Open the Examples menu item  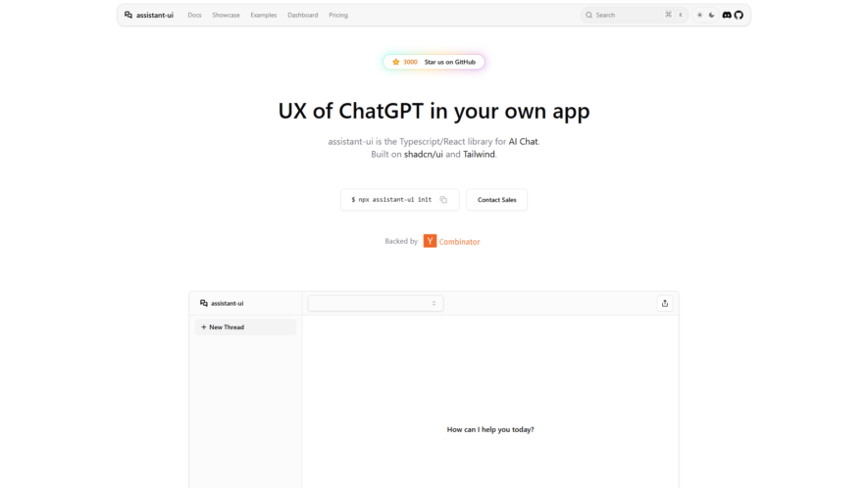pos(264,15)
